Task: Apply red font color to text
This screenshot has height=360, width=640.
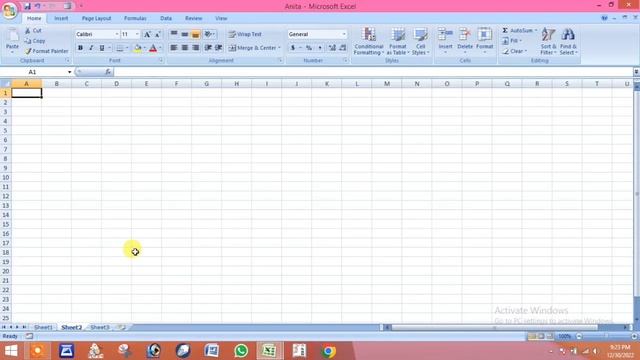Action: click(153, 48)
